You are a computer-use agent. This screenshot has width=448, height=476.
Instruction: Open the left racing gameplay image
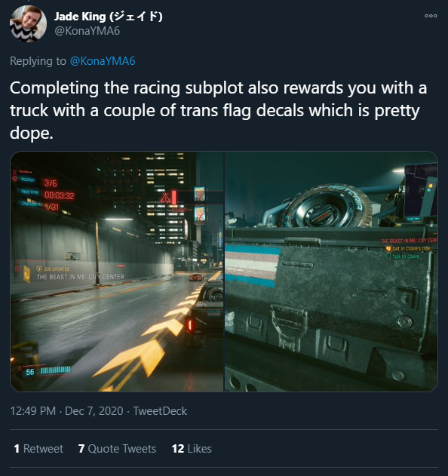(x=117, y=272)
